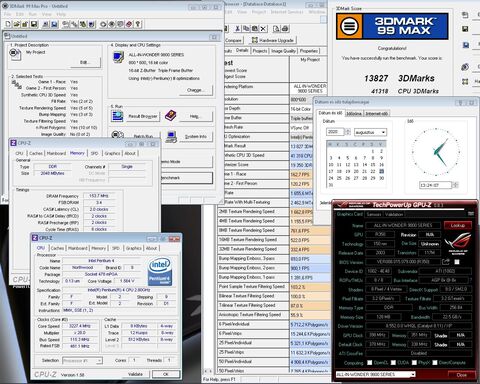Image resolution: width=480 pixels, height=384 pixels.
Task: Toggle the DirectCompute checkbox in GPU-Z
Action: pyautogui.click(x=435, y=362)
